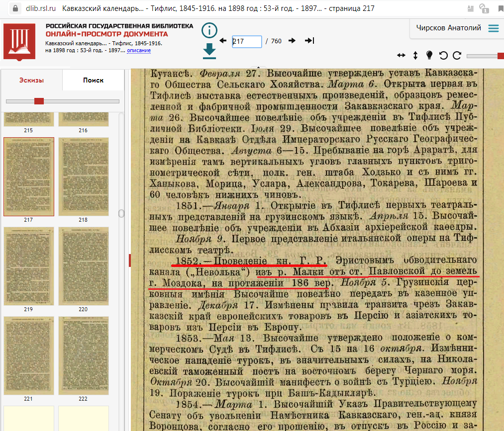The height and width of the screenshot is (431, 504).
Task: Fit the page to width
Action: click(401, 56)
